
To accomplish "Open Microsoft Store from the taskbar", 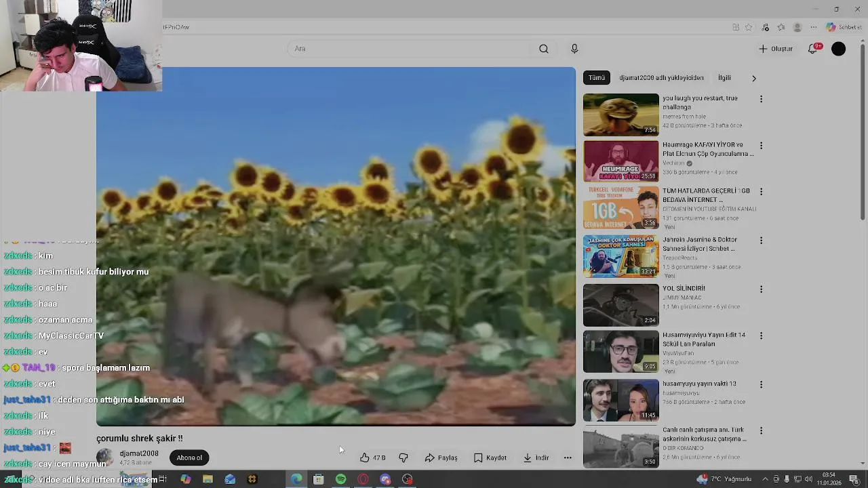I will [x=318, y=479].
